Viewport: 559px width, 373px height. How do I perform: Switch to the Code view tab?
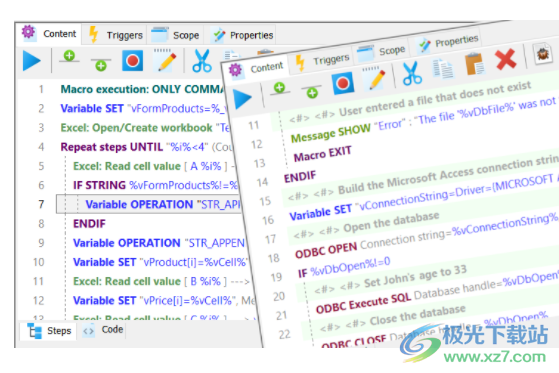(104, 330)
